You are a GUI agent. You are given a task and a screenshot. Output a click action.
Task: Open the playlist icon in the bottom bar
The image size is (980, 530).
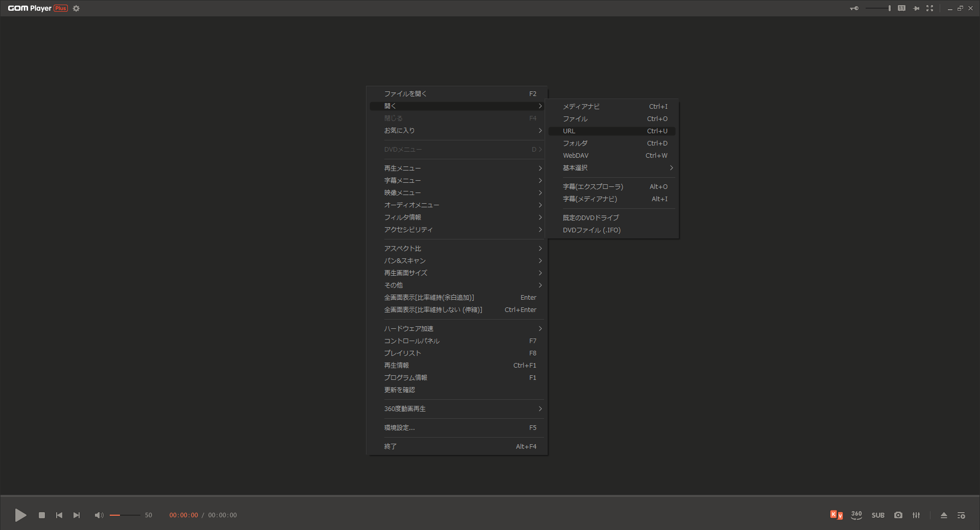coord(961,515)
